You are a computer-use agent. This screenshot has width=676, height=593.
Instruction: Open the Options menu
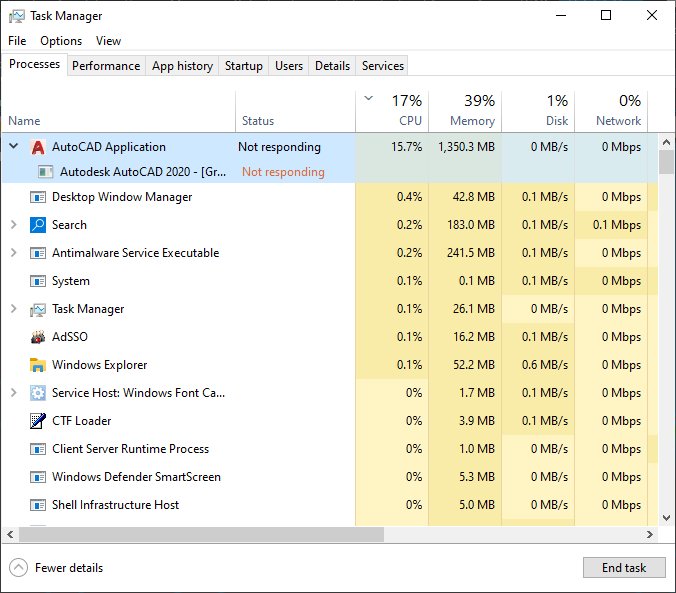pyautogui.click(x=61, y=41)
